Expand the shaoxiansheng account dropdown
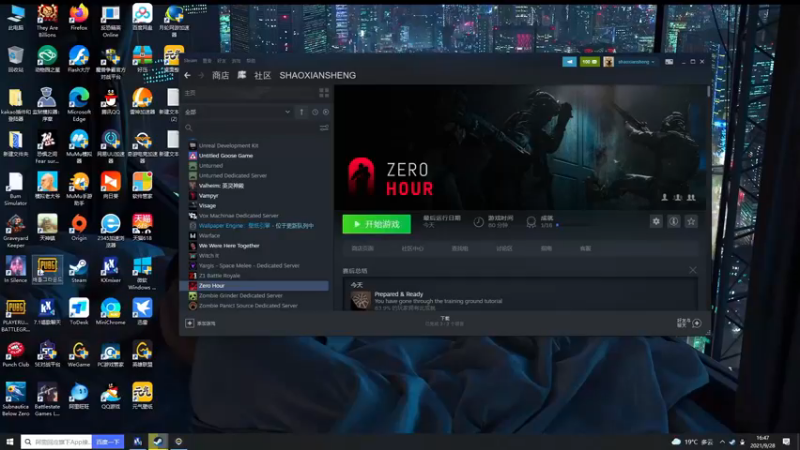 [x=636, y=62]
